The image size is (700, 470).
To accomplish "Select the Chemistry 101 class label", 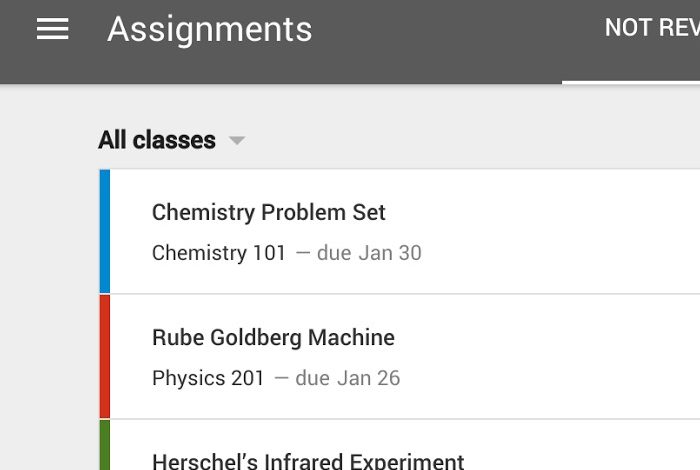I will (218, 253).
